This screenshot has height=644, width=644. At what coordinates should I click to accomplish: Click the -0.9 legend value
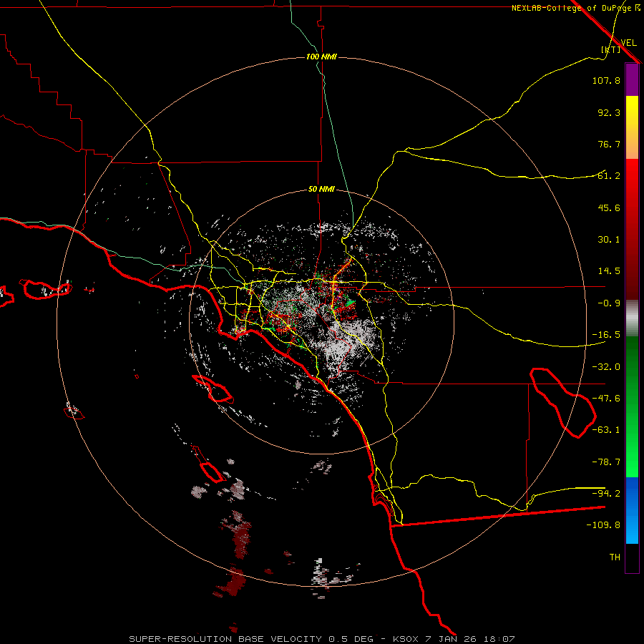point(609,303)
